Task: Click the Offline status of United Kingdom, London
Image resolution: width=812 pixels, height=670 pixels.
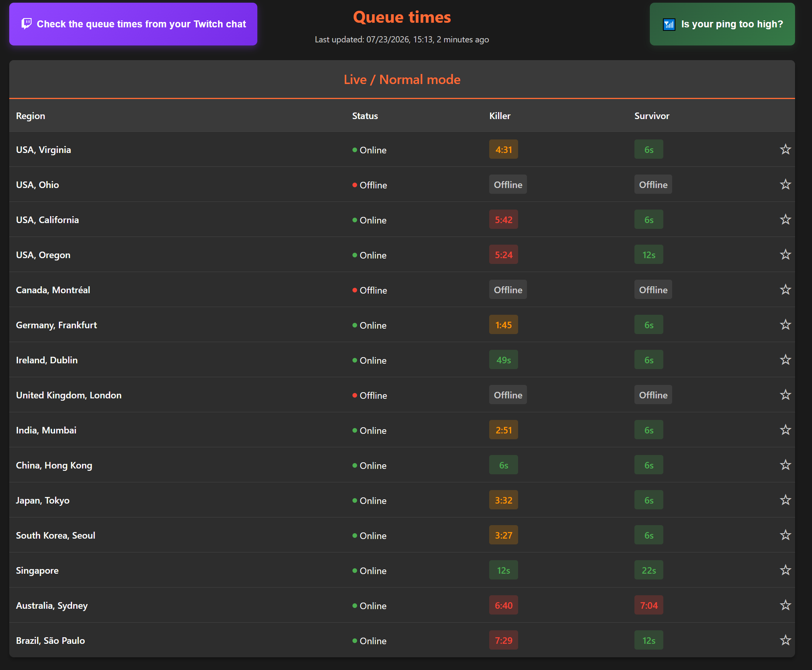Action: [x=369, y=395]
